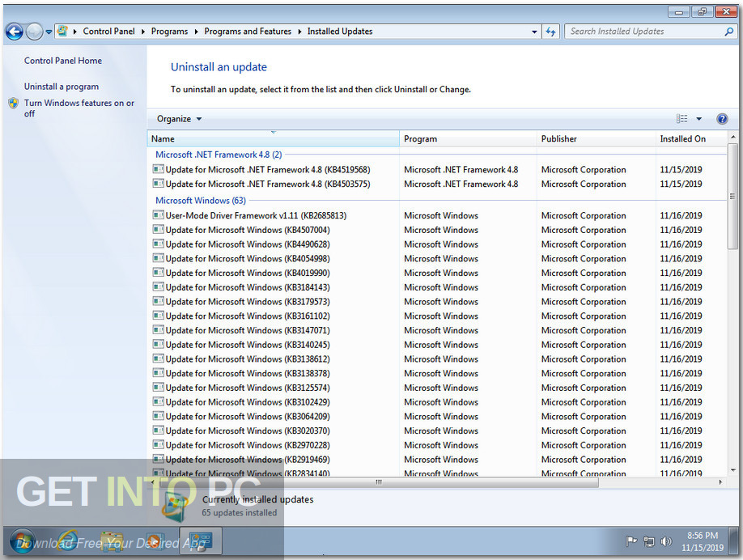Click the horizontal scrollbar thumb
This screenshot has height=560, width=743.
[x=377, y=482]
